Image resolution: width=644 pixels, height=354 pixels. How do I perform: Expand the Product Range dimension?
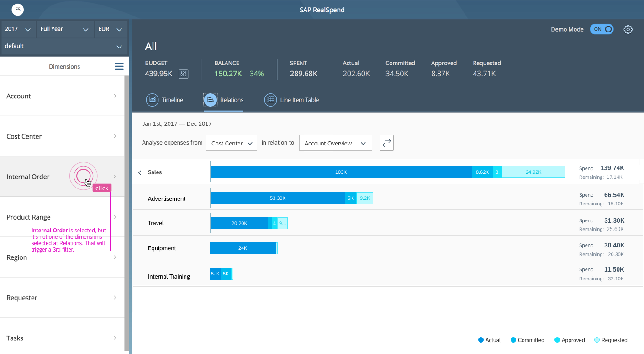pyautogui.click(x=62, y=217)
